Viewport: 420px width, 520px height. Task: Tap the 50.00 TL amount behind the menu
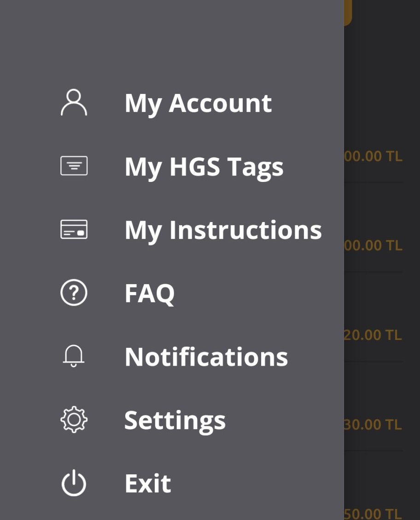pos(373,513)
